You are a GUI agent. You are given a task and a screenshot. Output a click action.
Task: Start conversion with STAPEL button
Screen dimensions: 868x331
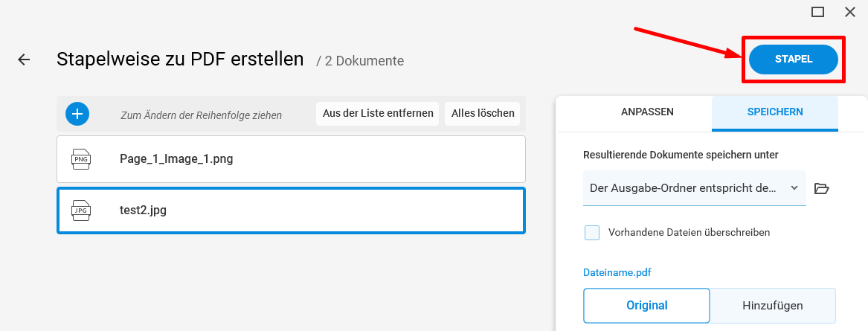[x=794, y=60]
